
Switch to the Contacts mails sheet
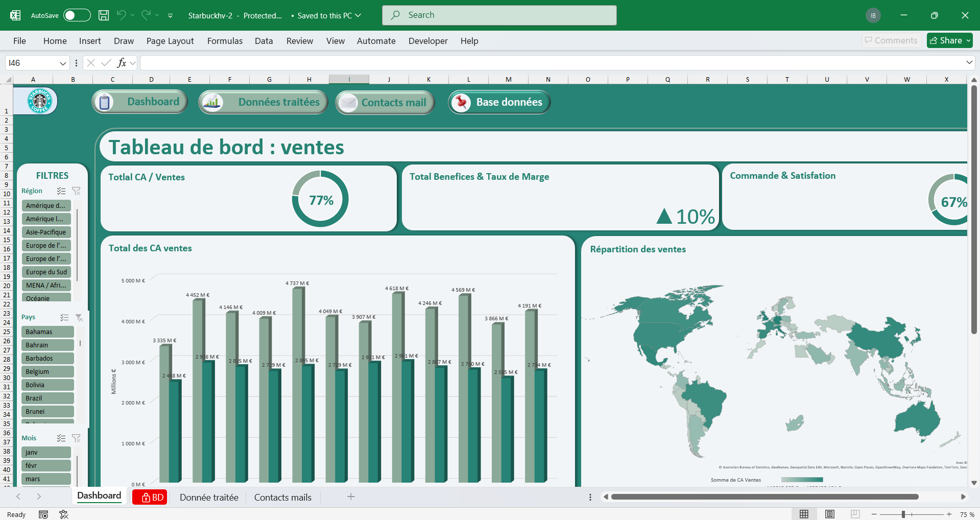point(282,497)
